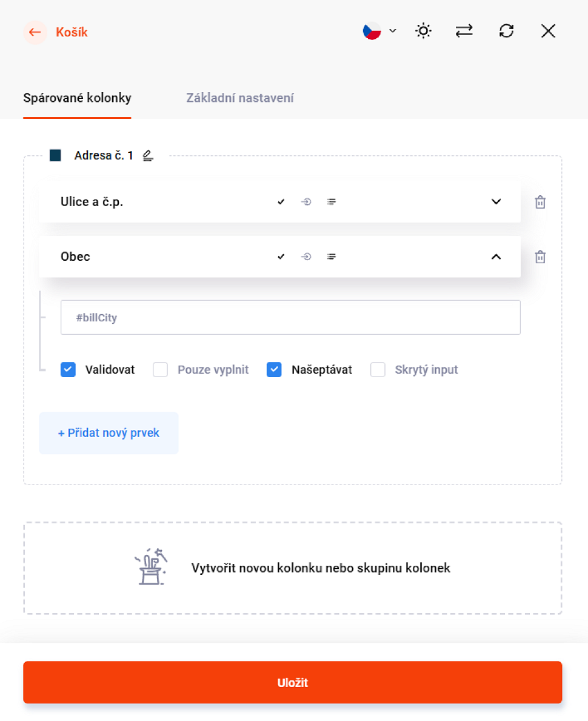
Task: Toggle light/dark theme with the sun icon
Action: 423,30
